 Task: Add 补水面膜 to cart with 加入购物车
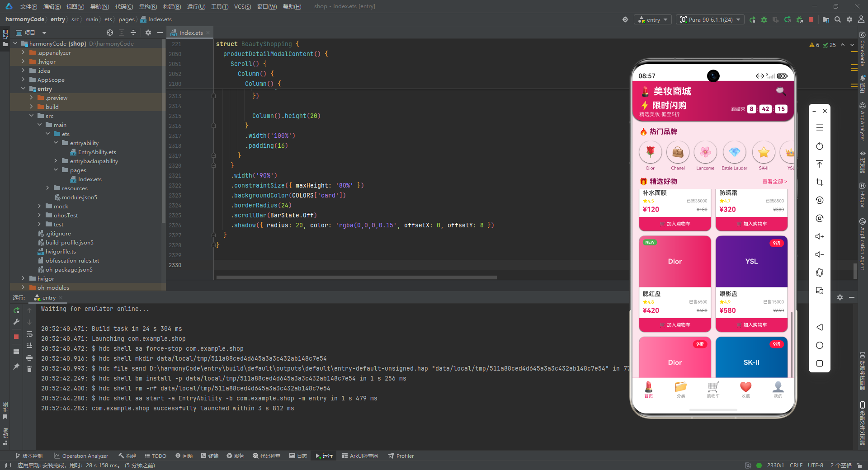675,224
